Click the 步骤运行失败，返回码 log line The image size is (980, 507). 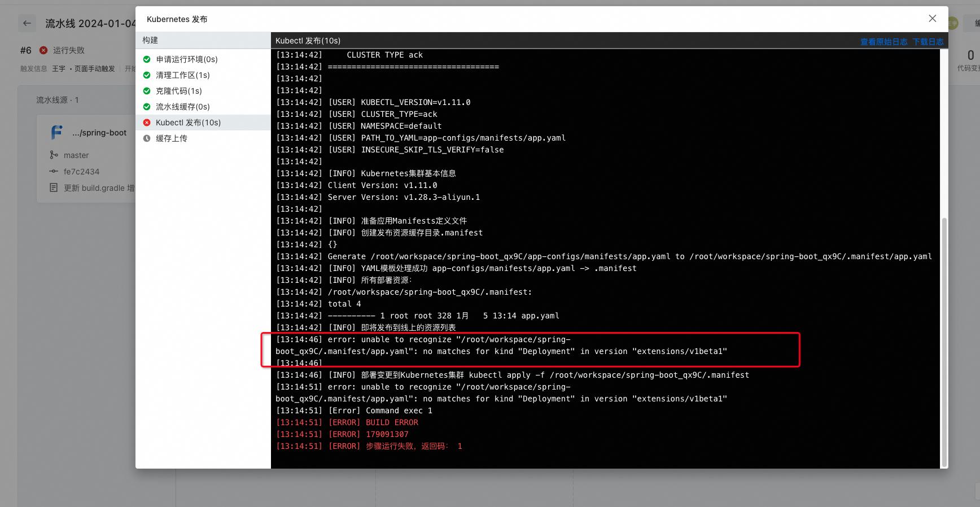369,446
